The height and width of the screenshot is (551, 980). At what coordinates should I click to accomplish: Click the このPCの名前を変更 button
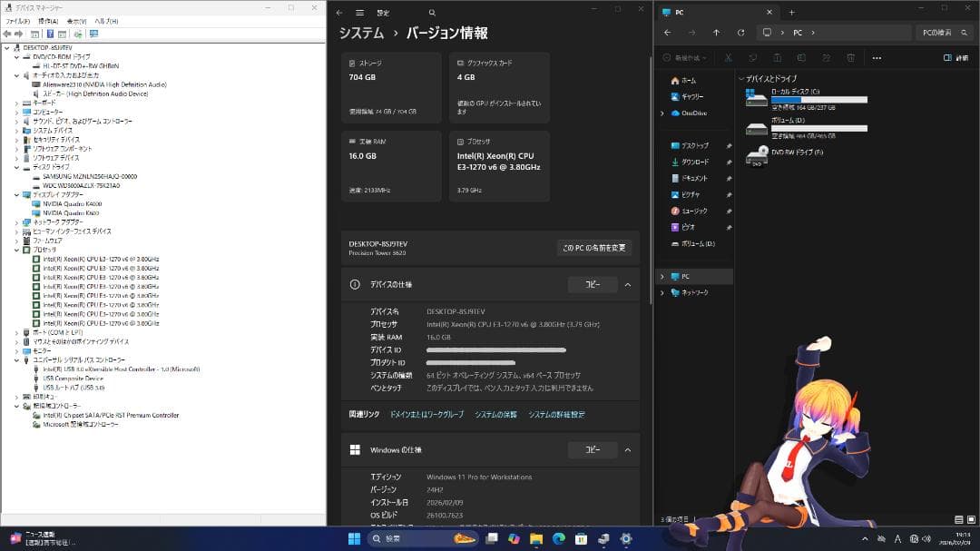tap(594, 247)
